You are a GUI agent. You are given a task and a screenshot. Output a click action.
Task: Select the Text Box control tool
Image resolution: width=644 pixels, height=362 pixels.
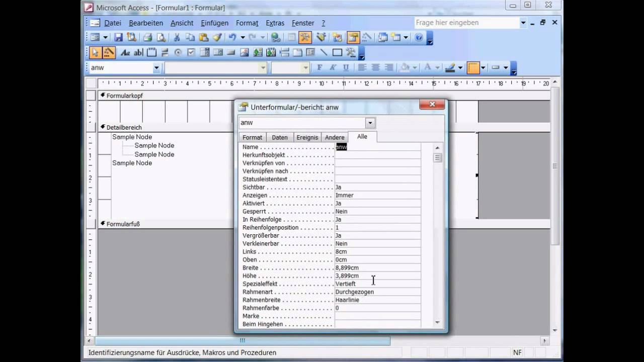click(137, 52)
